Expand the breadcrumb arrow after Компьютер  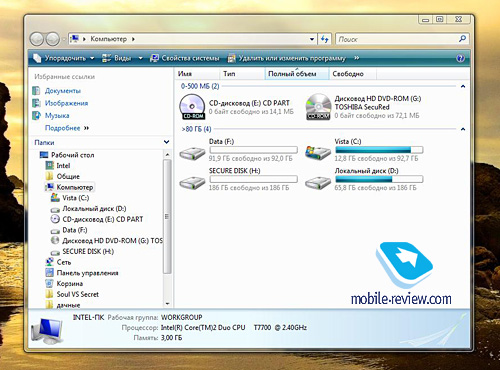133,39
